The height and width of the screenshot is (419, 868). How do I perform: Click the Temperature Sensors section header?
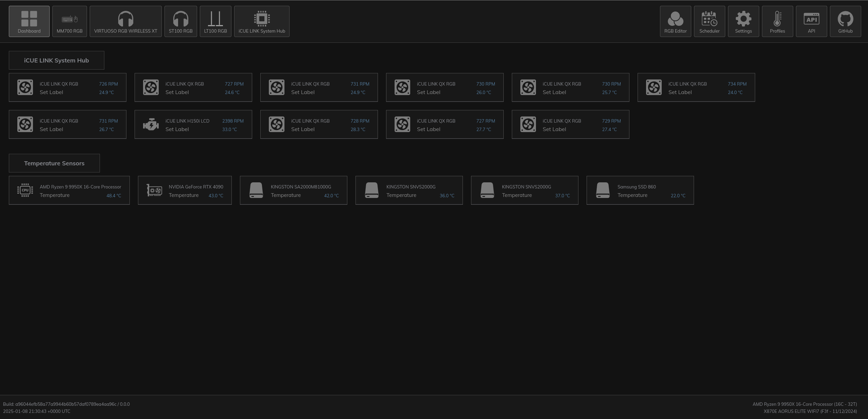pos(54,163)
